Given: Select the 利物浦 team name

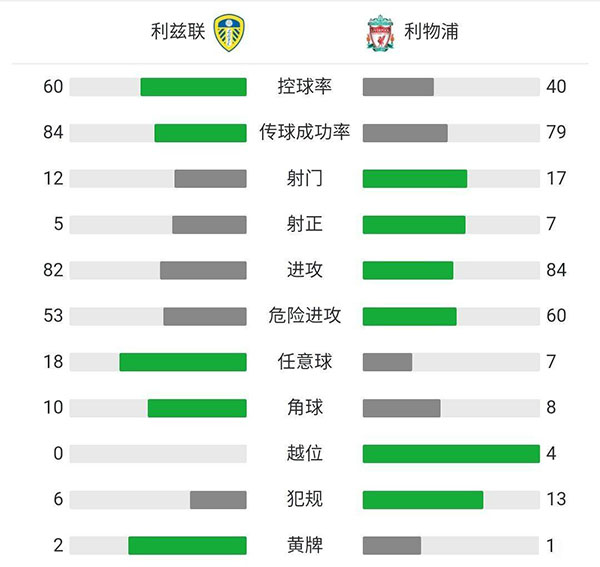Looking at the screenshot, I should pyautogui.click(x=430, y=33).
